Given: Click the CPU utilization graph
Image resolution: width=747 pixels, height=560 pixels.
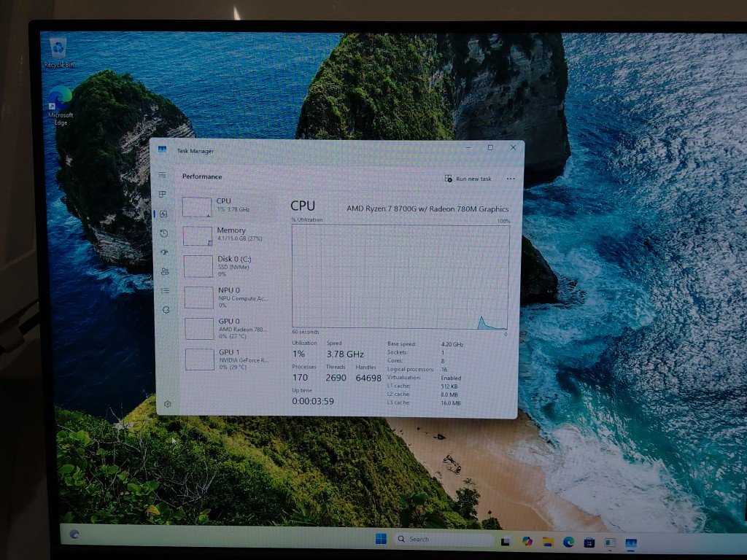Looking at the screenshot, I should pos(400,276).
